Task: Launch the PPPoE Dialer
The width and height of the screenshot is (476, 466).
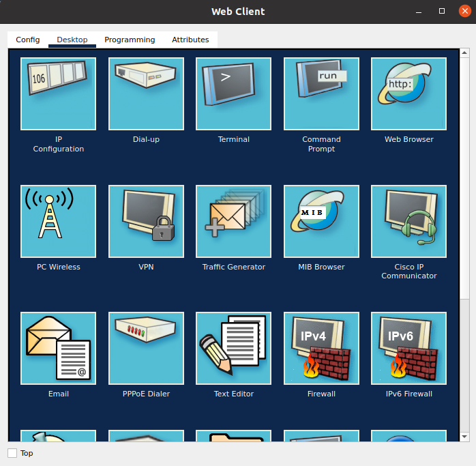Action: point(146,348)
